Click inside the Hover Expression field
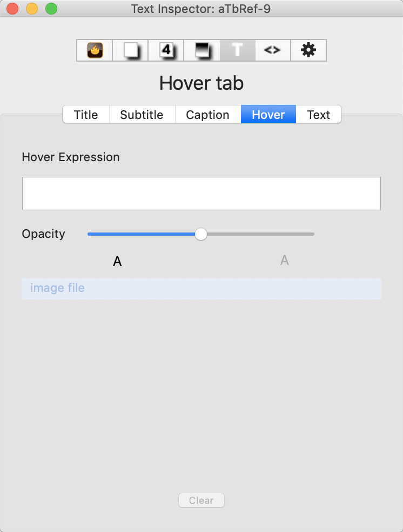This screenshot has height=532, width=403. (201, 193)
